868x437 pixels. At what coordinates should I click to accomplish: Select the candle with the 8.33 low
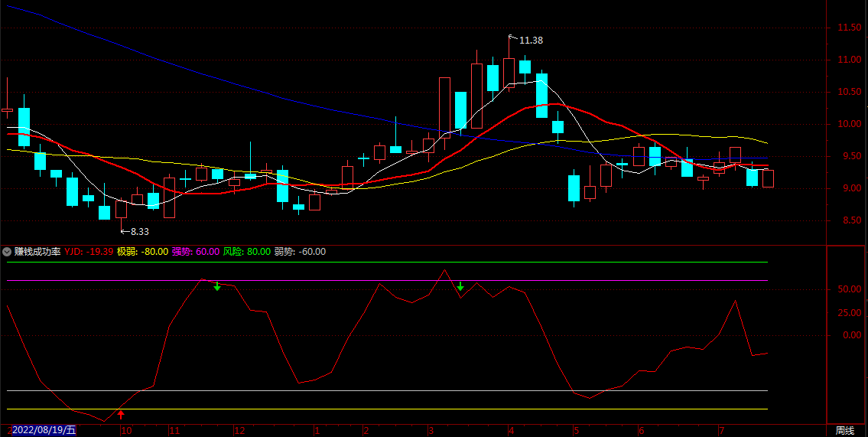[x=121, y=208]
